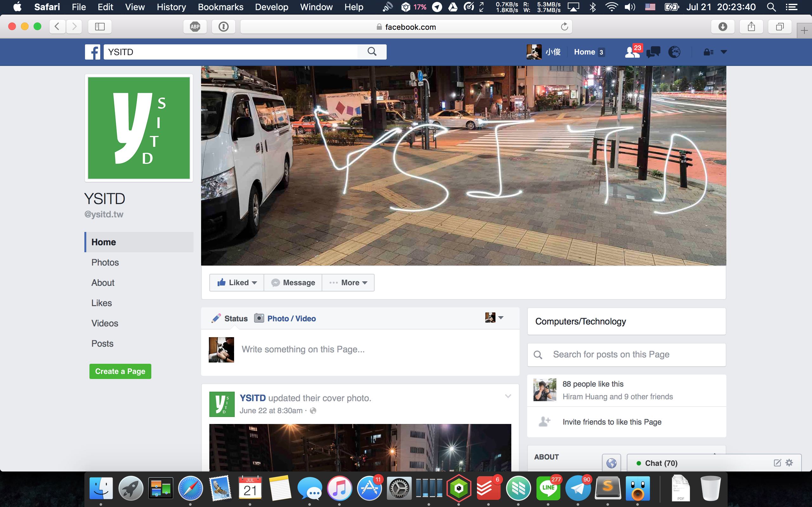Toggle the Safari sidebar button
The height and width of the screenshot is (507, 812).
tap(100, 27)
